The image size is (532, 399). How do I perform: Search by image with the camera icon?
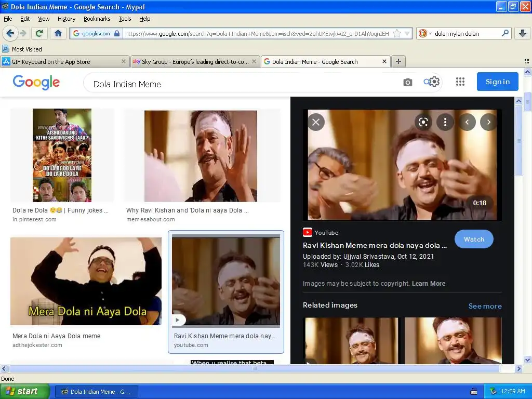407,82
